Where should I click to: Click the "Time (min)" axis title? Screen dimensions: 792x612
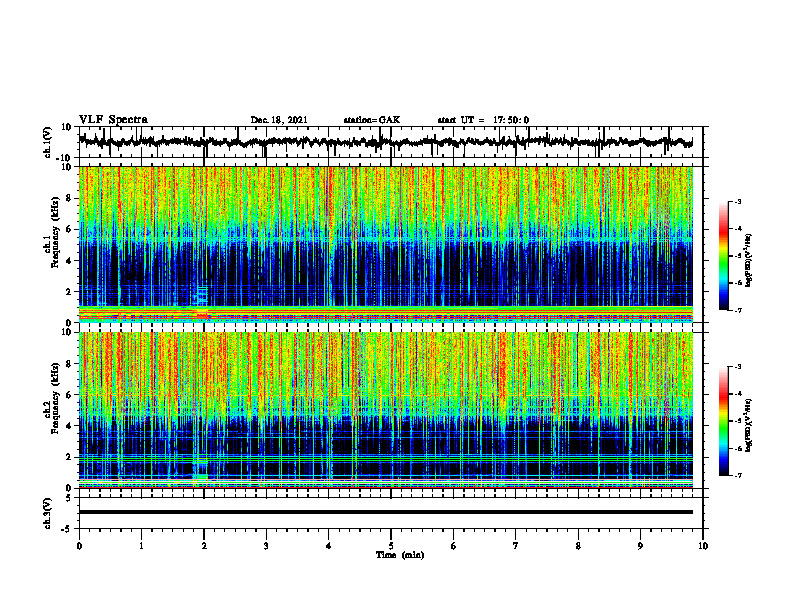pyautogui.click(x=400, y=555)
